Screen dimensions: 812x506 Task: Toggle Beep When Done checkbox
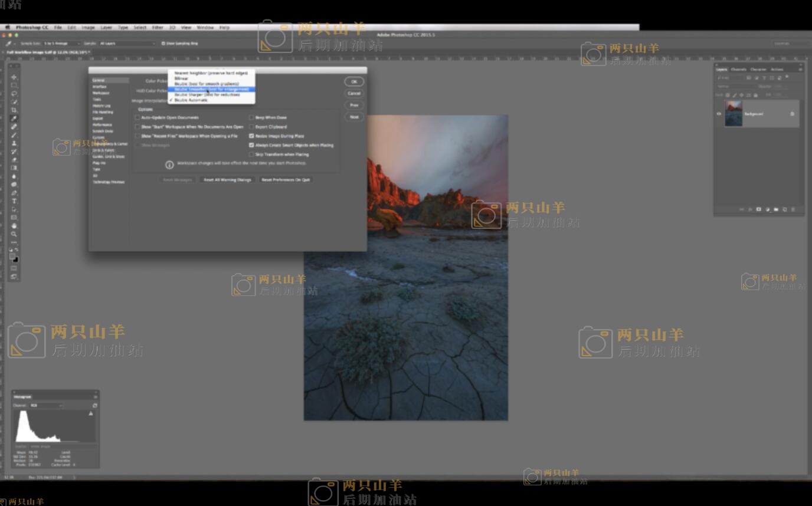pos(251,117)
